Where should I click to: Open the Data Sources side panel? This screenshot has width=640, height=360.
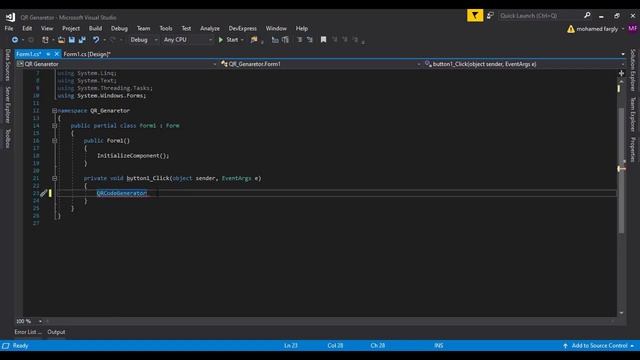pyautogui.click(x=7, y=65)
